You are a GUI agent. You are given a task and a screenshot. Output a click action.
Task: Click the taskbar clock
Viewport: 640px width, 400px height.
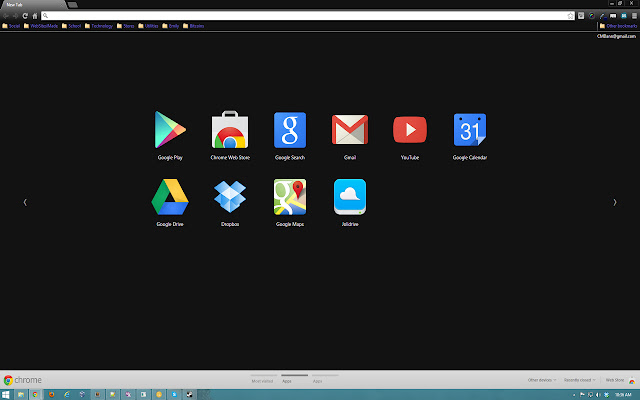(x=623, y=395)
